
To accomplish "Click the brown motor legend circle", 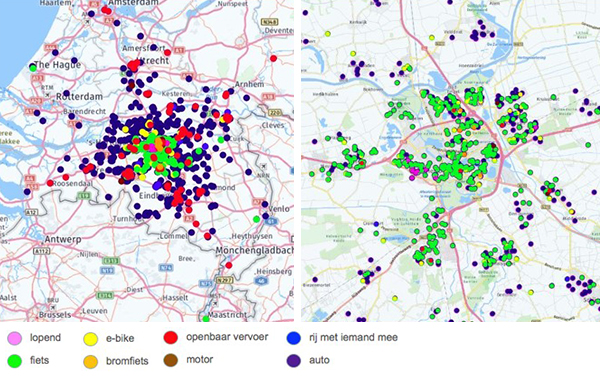I will point(171,360).
